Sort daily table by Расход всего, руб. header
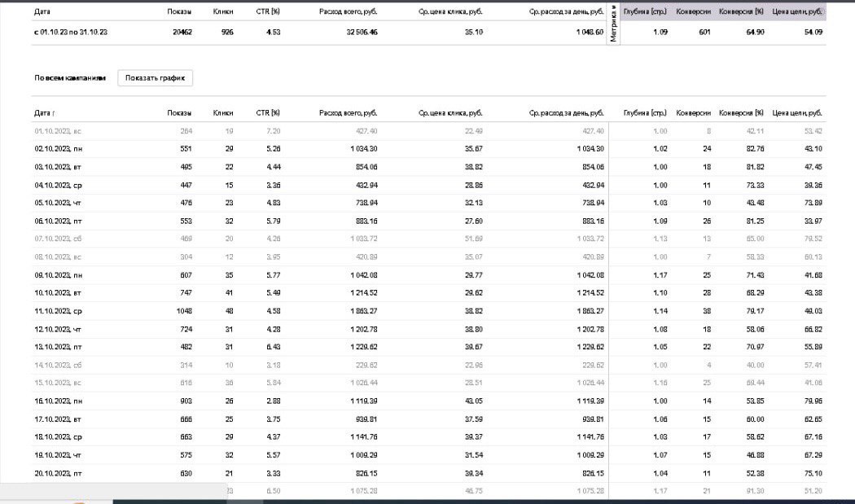 tap(348, 113)
